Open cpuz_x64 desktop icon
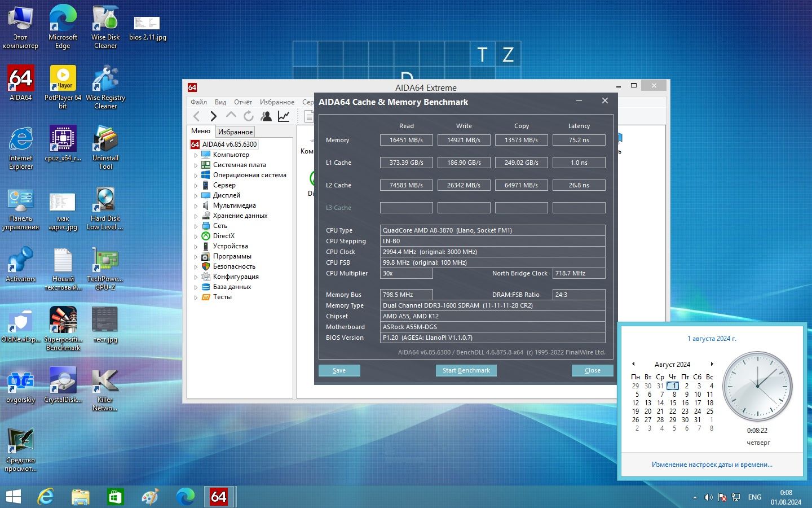812x508 pixels. click(63, 143)
